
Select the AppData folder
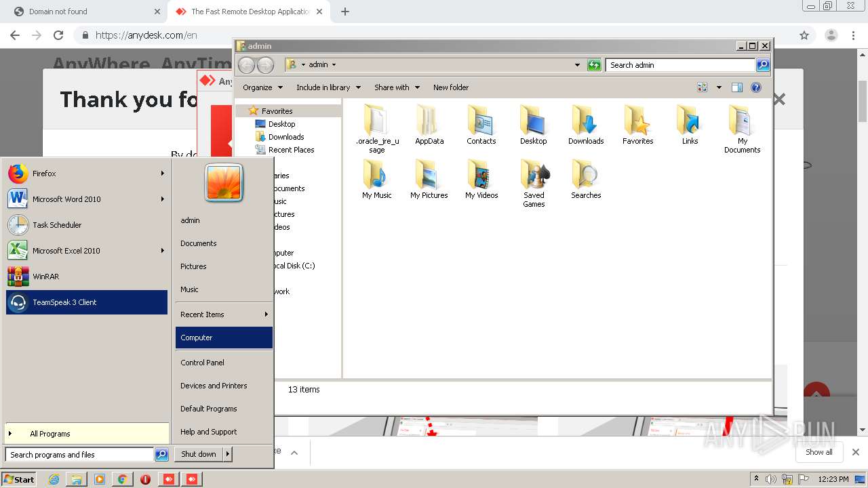tap(429, 125)
